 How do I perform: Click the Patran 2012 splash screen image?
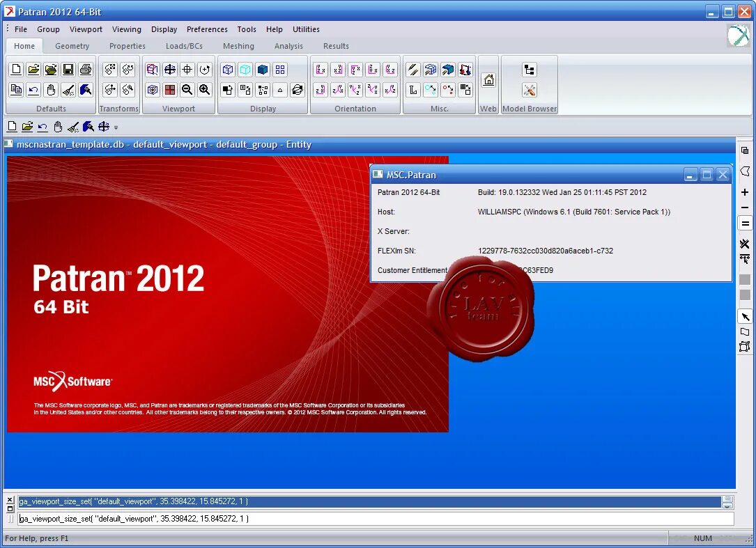(x=228, y=294)
